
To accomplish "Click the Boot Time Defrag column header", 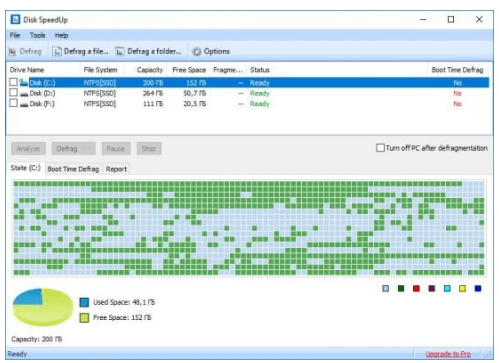I will [457, 70].
